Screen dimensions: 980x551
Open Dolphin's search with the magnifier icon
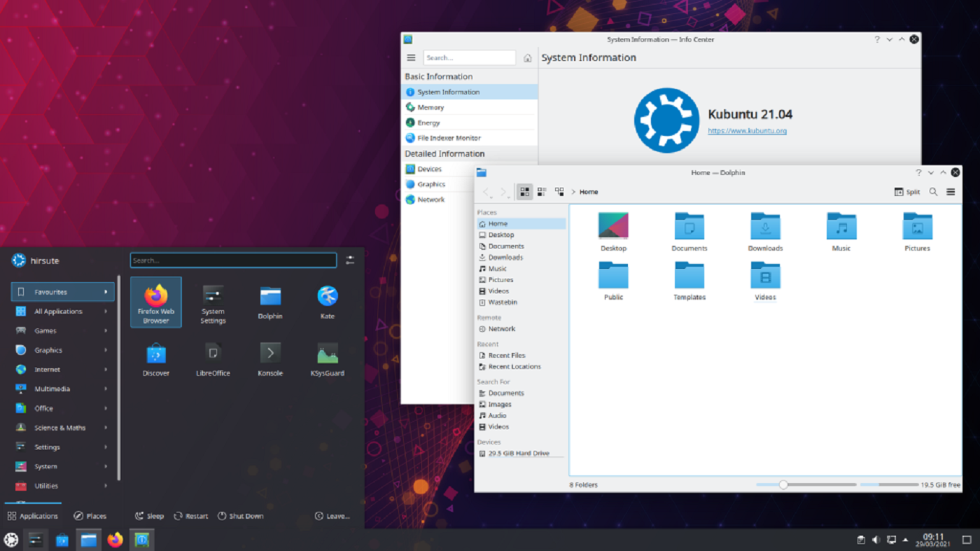(x=933, y=191)
